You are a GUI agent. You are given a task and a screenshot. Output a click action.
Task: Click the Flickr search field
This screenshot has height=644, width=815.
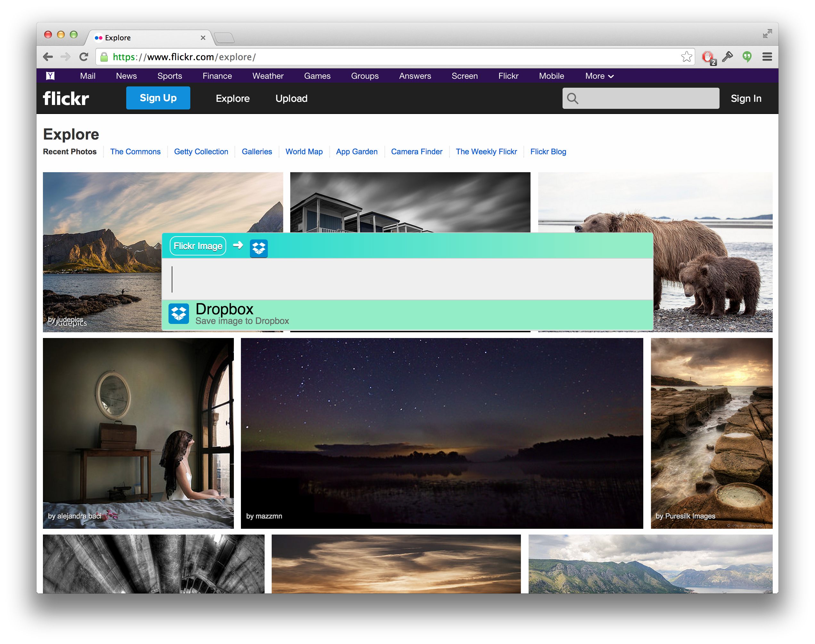[647, 98]
